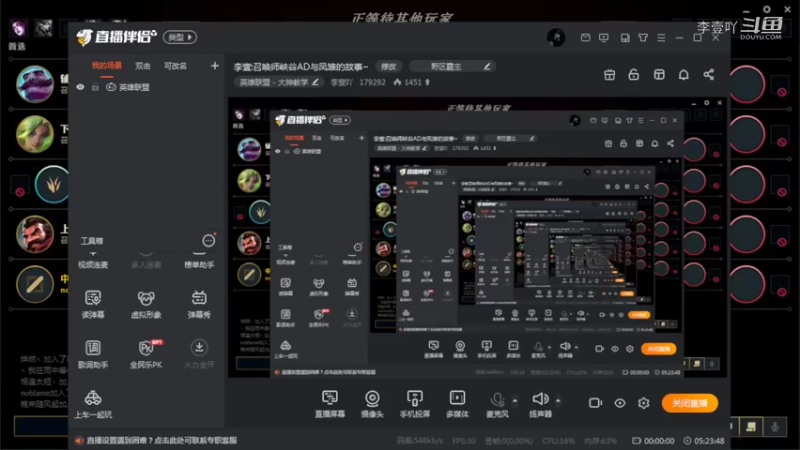Click the orange 关闭直播 button
Image resolution: width=800 pixels, height=450 pixels.
(x=690, y=403)
